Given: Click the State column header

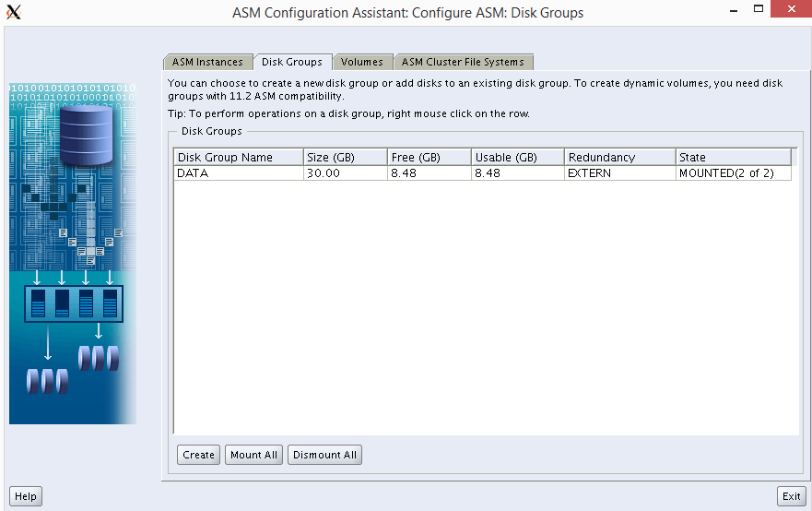Looking at the screenshot, I should coord(733,158).
